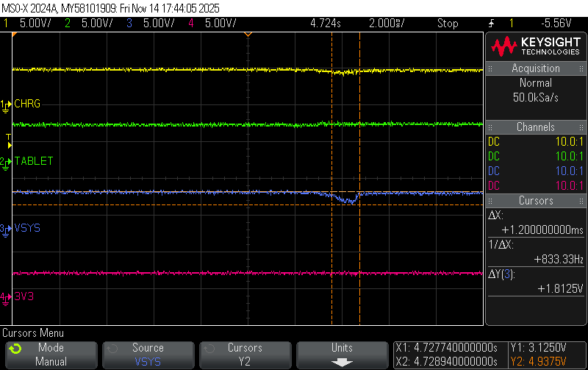Select the VSYS channel 3 ground marker
Image resolution: width=588 pixels, height=370 pixels.
6,230
